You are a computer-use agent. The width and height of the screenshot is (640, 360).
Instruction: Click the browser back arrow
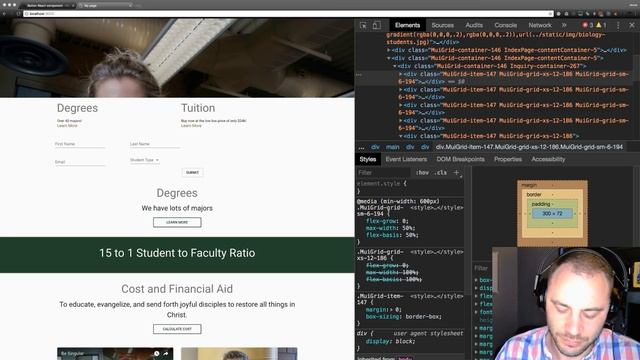pos(4,14)
